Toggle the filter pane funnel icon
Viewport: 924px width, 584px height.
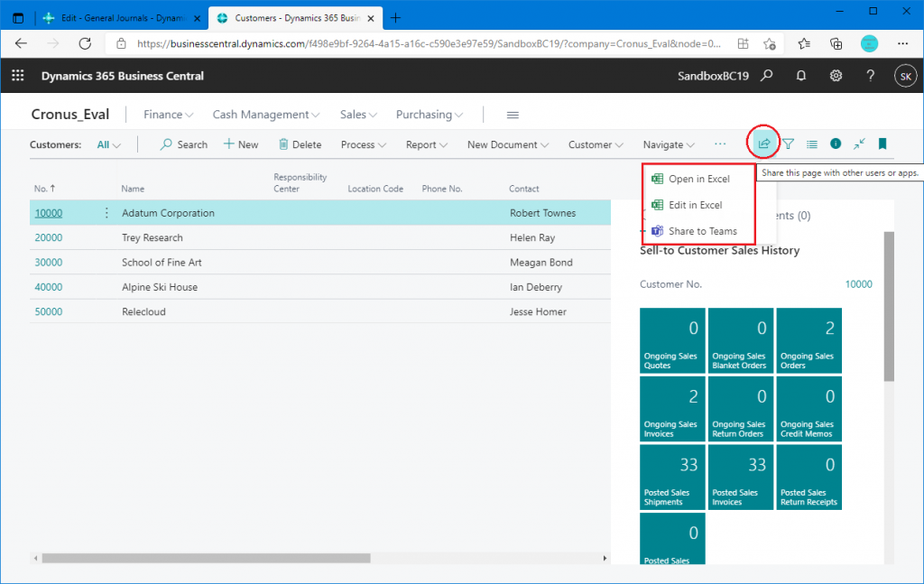788,144
